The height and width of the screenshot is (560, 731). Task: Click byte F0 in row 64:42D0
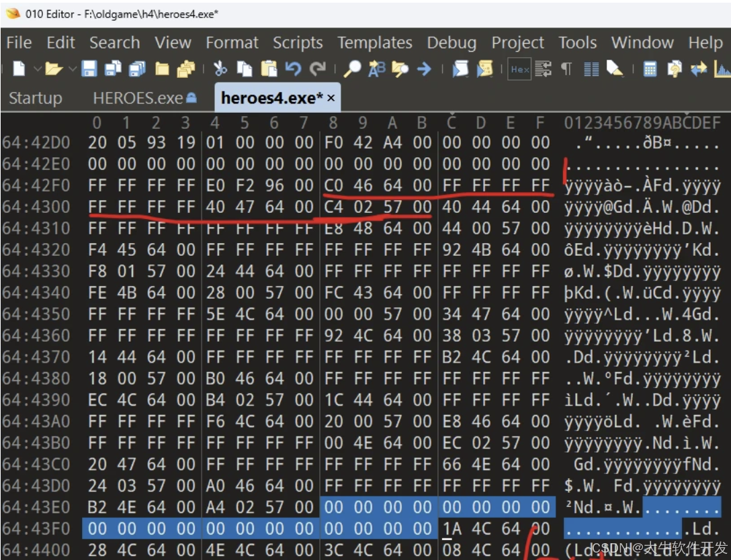(x=333, y=142)
